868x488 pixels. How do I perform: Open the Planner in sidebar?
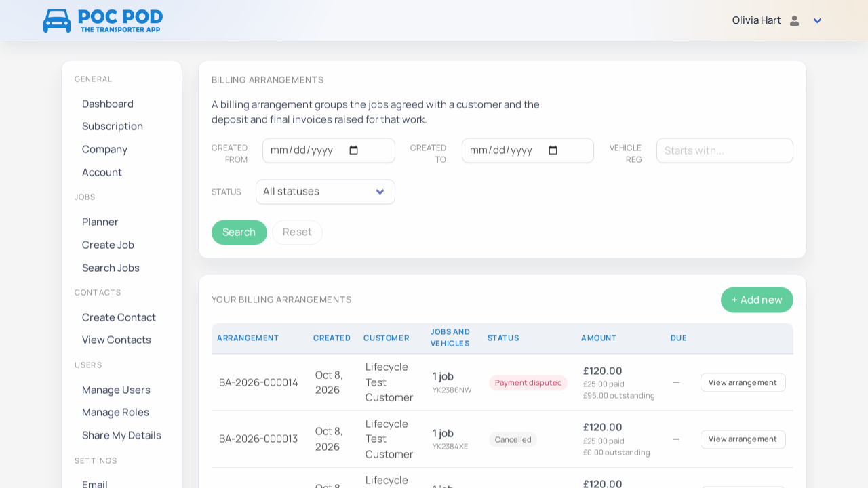(100, 222)
